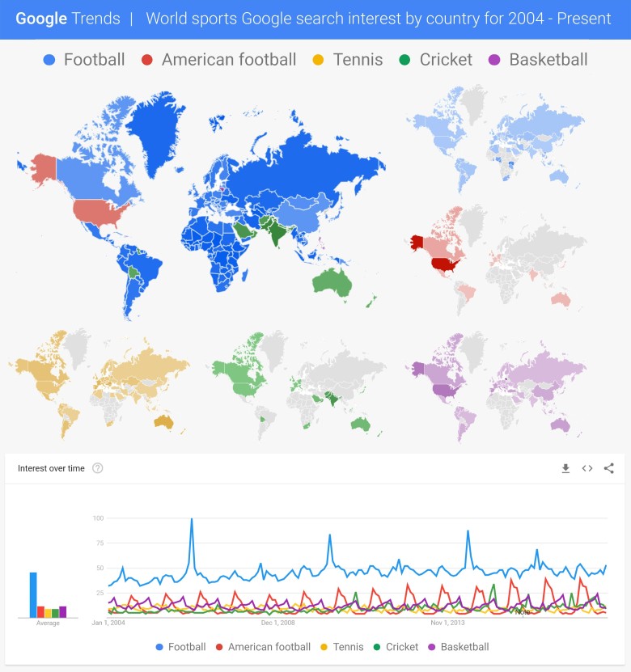The image size is (631, 672).
Task: Toggle American football in top legend
Action: 219,60
